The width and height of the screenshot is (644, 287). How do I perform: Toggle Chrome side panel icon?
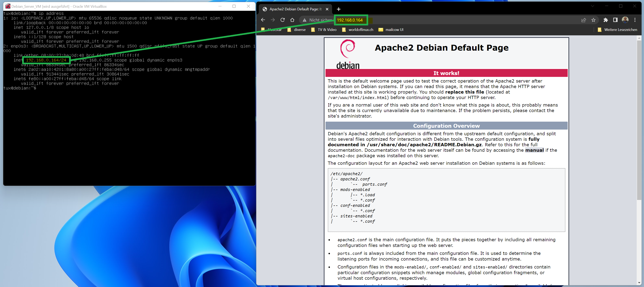tap(615, 20)
